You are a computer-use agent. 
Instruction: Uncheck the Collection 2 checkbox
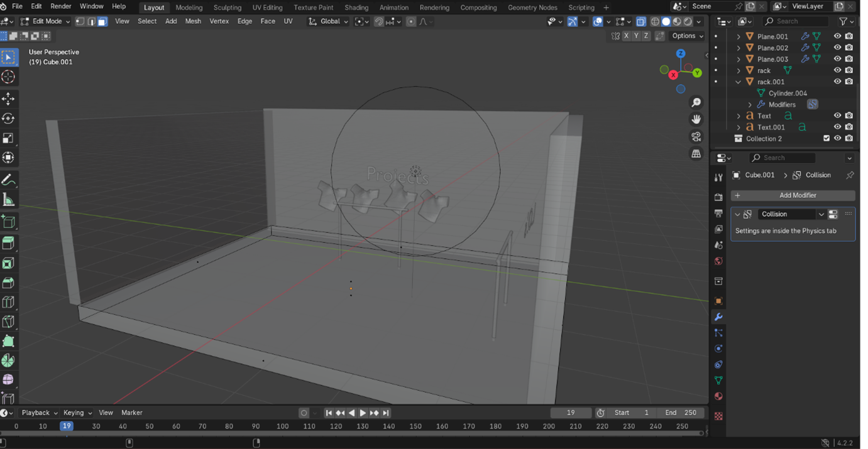(827, 139)
